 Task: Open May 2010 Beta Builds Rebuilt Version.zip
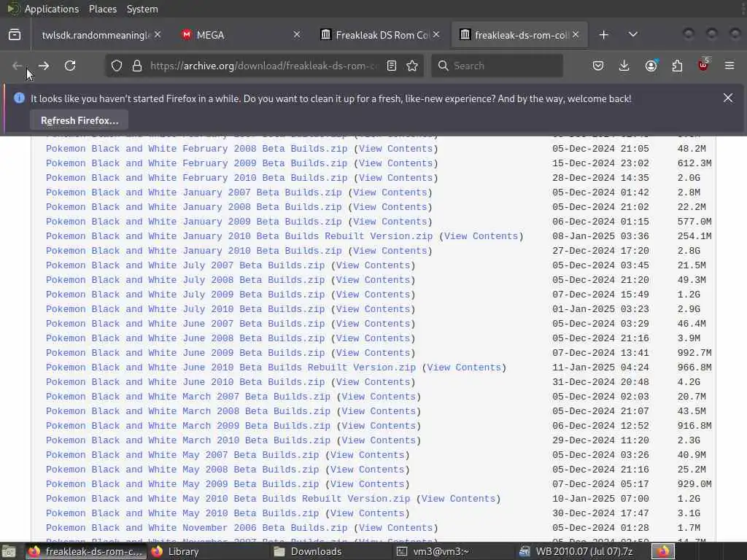(x=228, y=499)
